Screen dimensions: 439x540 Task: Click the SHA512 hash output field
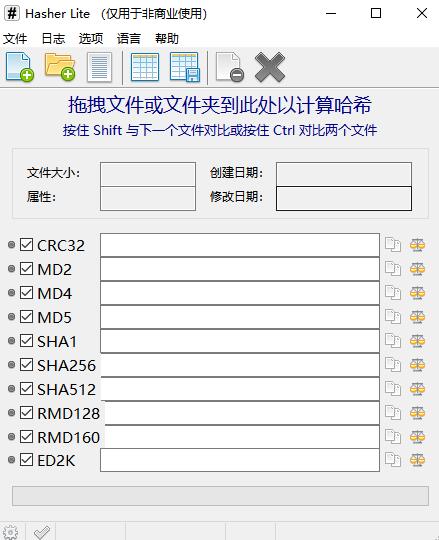tap(240, 389)
